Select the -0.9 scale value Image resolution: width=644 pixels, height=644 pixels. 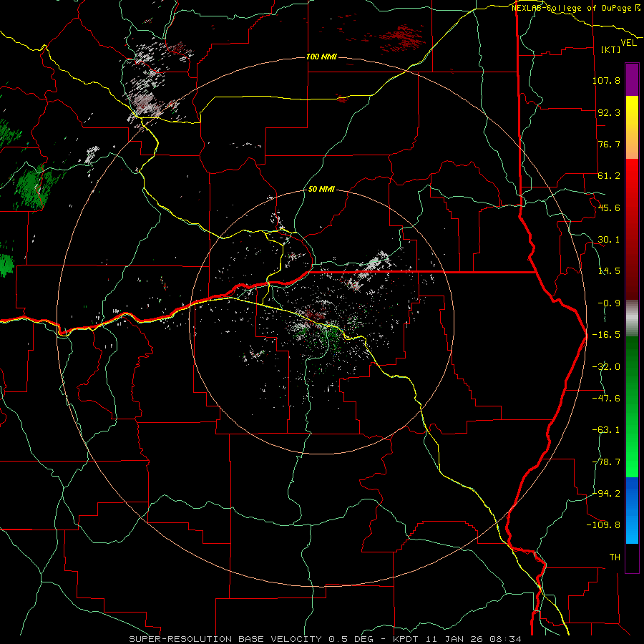(609, 303)
